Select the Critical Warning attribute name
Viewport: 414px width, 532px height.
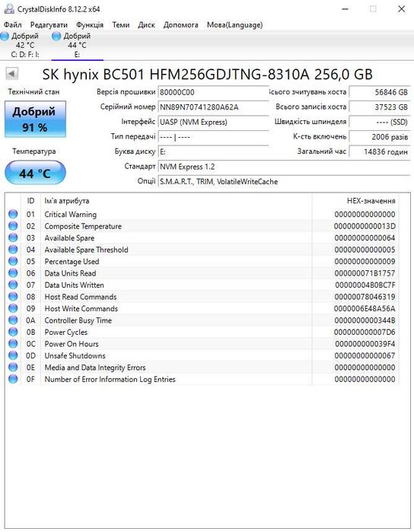(x=71, y=215)
